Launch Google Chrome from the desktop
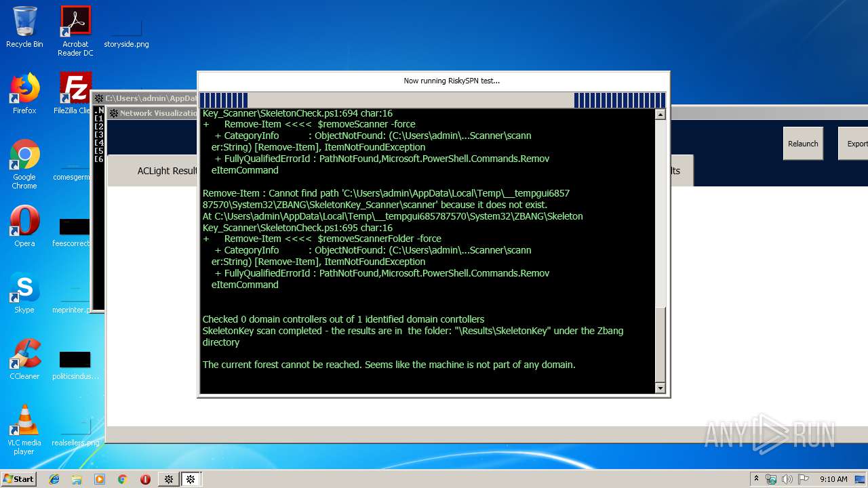Viewport: 868px width, 488px height. [x=24, y=165]
